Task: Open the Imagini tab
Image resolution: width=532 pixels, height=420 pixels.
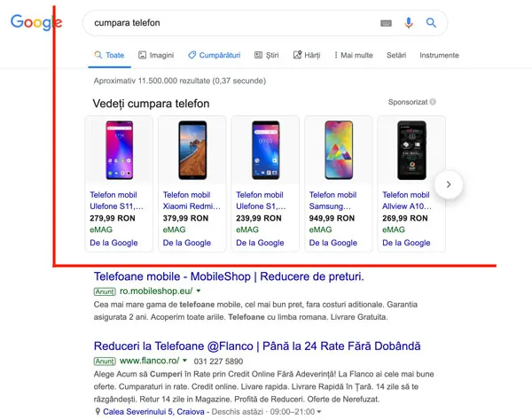Action: [156, 55]
